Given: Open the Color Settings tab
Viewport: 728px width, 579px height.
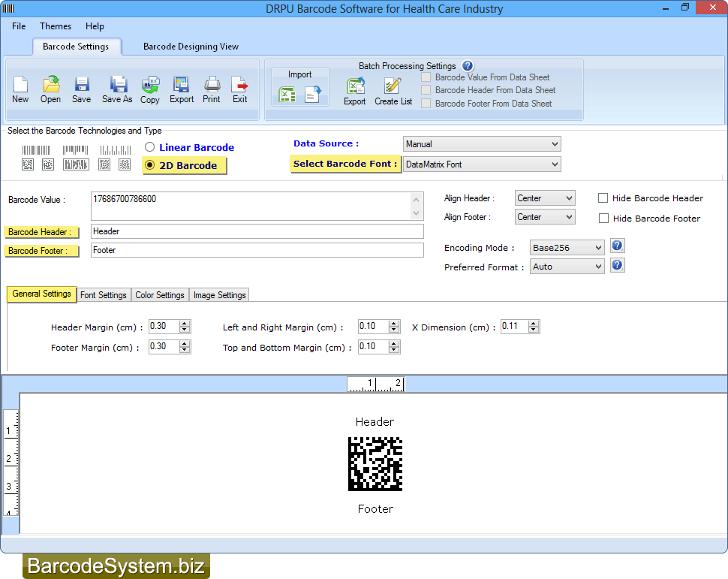Looking at the screenshot, I should pos(160,295).
